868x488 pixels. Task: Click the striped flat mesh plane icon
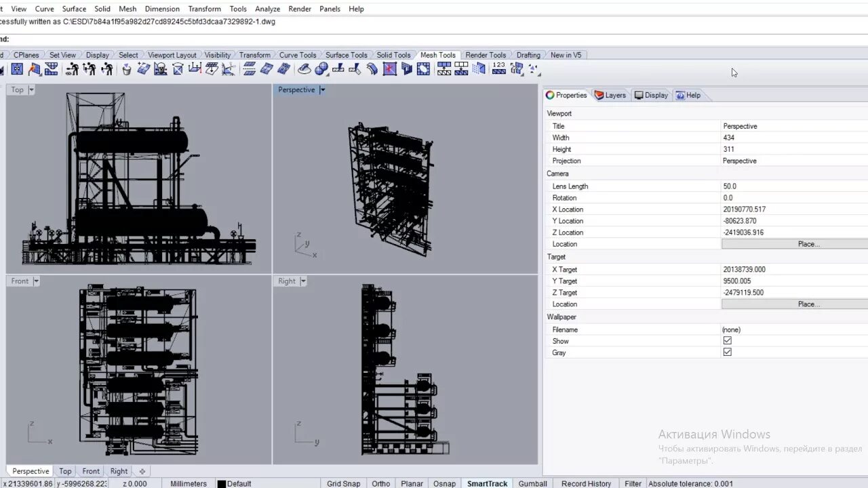[250, 68]
